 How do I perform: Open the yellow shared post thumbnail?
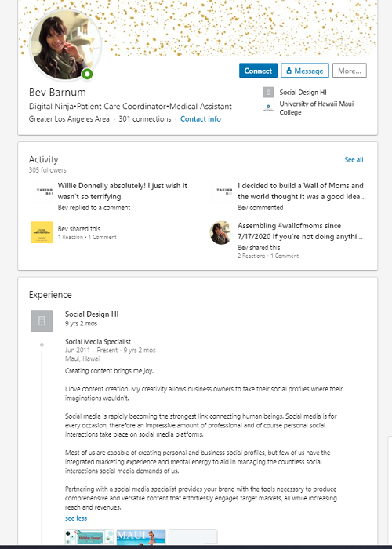pyautogui.click(x=42, y=232)
